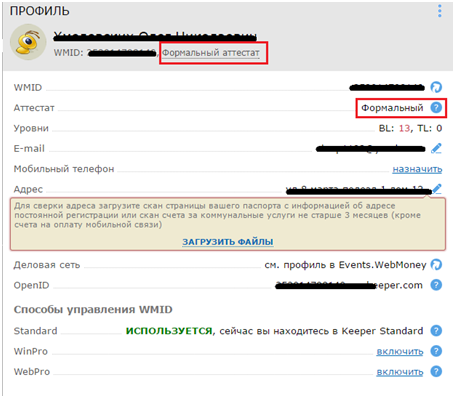Screen dimensions: 455x398
Task: Click the refresh icon beside WMID row
Action: tap(436, 87)
